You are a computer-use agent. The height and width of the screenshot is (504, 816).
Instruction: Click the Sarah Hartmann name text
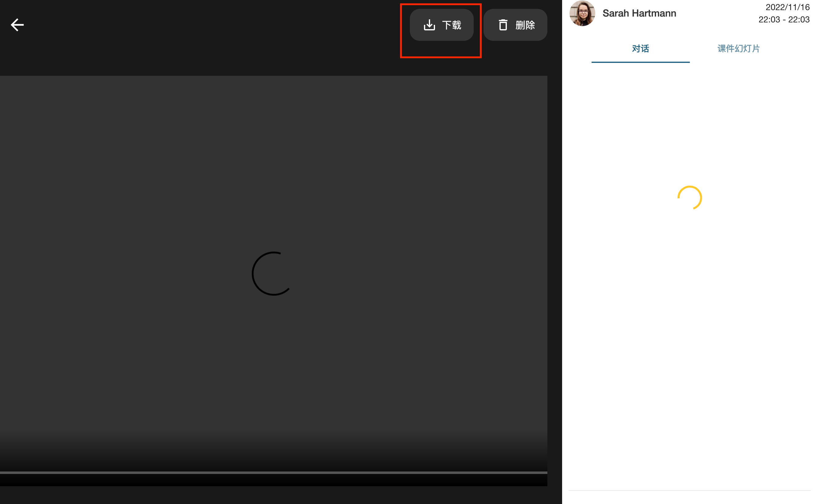pos(639,13)
